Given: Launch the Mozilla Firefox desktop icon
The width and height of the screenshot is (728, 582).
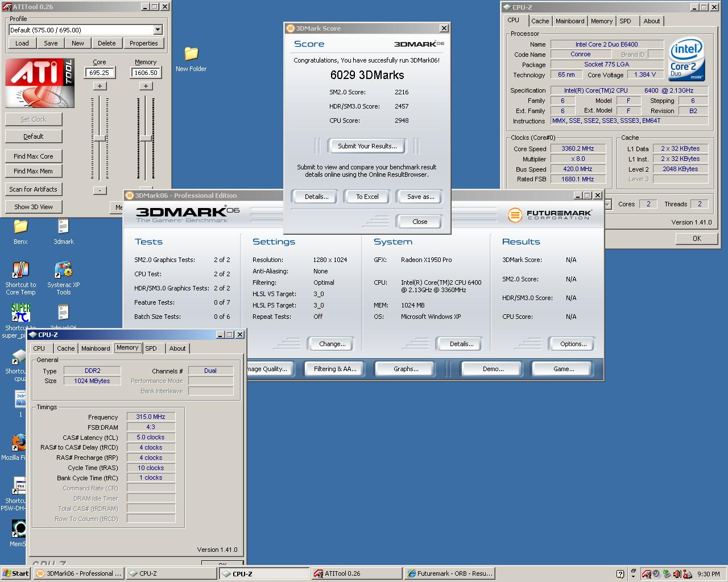Looking at the screenshot, I should click(19, 442).
